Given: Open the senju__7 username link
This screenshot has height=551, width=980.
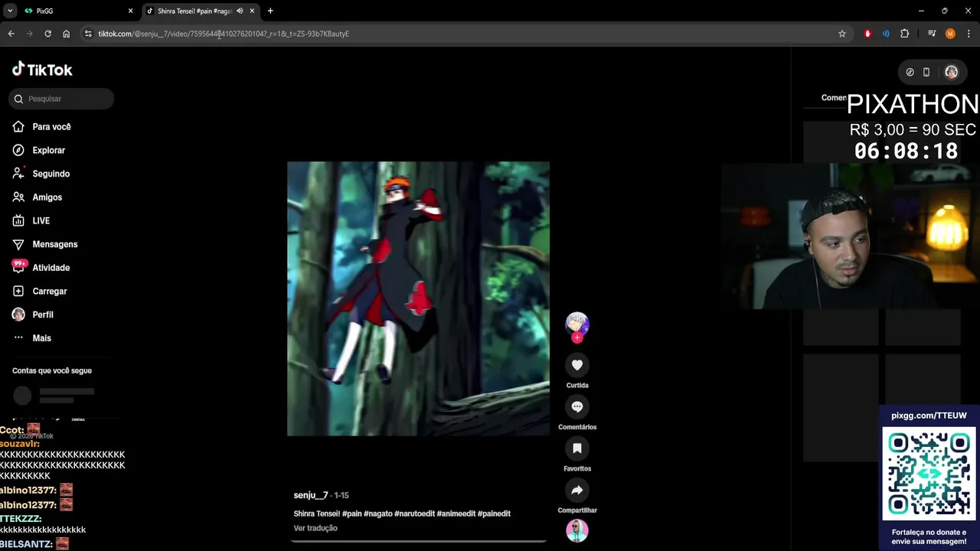Looking at the screenshot, I should tap(311, 495).
